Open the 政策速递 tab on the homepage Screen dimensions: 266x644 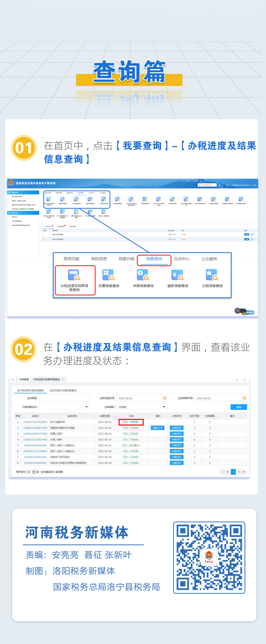pos(73,226)
